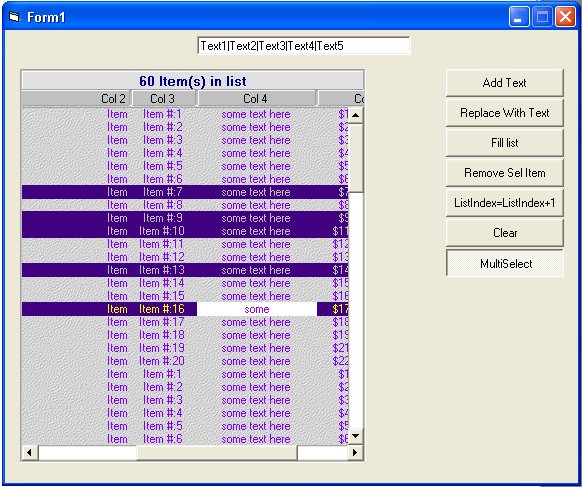
Task: Click the Replace With Text button
Action: (505, 112)
